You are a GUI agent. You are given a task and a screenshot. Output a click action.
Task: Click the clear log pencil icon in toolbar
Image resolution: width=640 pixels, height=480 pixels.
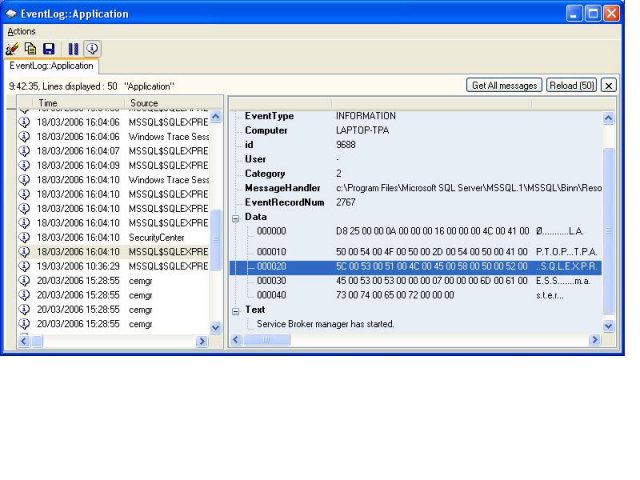tap(12, 49)
